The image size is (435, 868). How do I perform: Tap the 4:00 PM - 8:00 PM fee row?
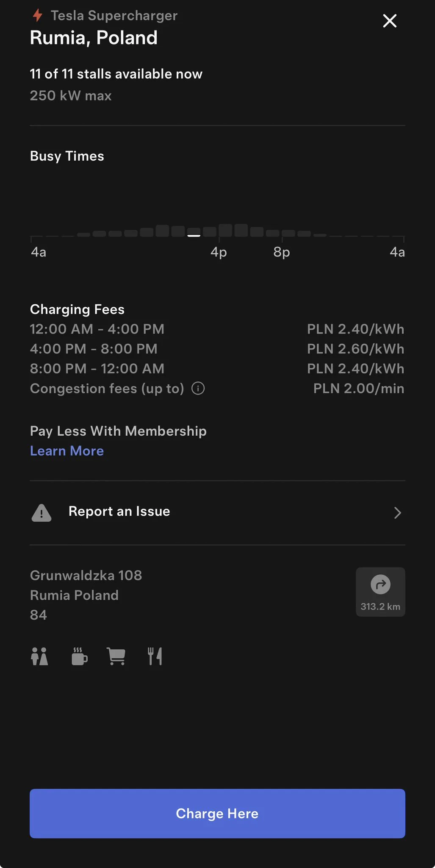pos(217,349)
